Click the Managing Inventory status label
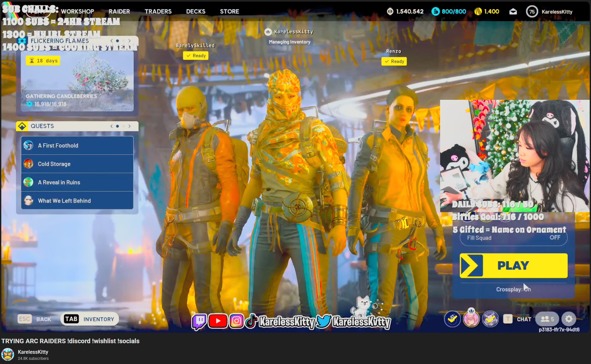The height and width of the screenshot is (364, 591). tap(290, 42)
